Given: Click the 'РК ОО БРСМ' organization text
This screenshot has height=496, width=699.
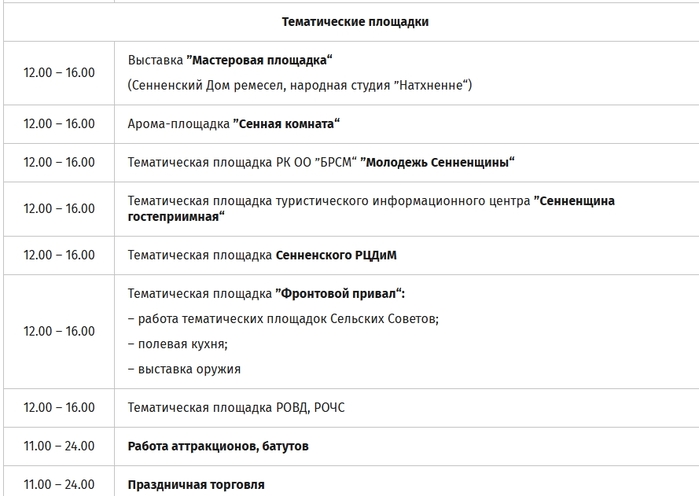Looking at the screenshot, I should [x=317, y=163].
